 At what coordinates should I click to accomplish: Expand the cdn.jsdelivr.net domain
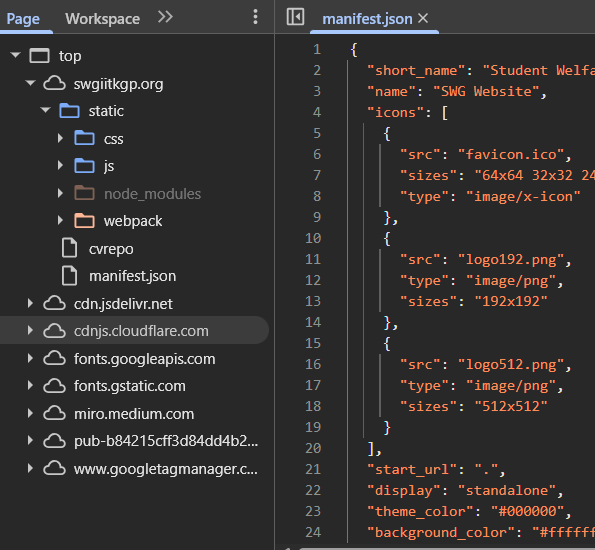30,303
